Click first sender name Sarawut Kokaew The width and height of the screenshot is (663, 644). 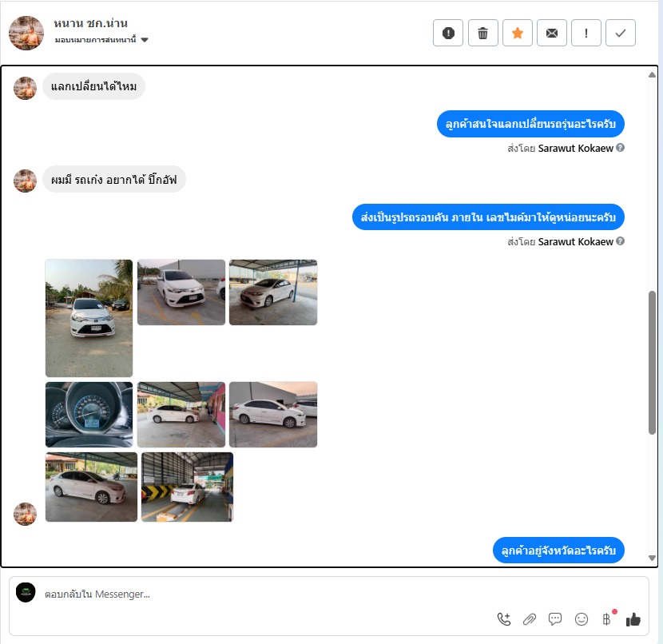[x=575, y=148]
